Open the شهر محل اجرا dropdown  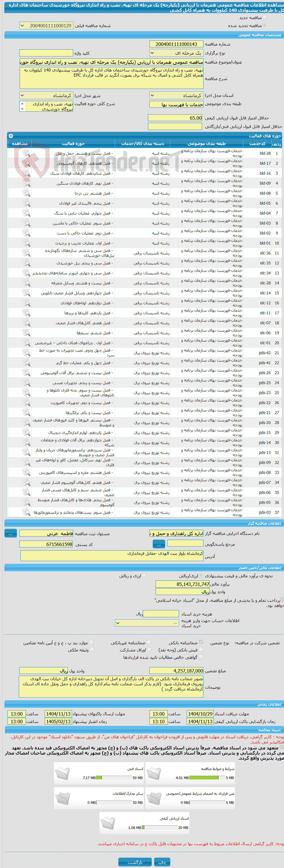point(46,96)
